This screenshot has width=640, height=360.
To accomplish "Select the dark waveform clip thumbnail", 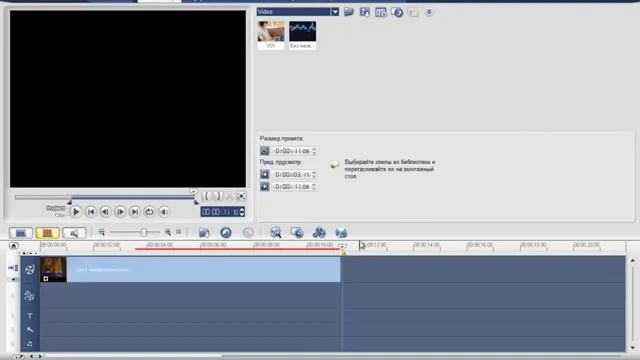I will (302, 35).
